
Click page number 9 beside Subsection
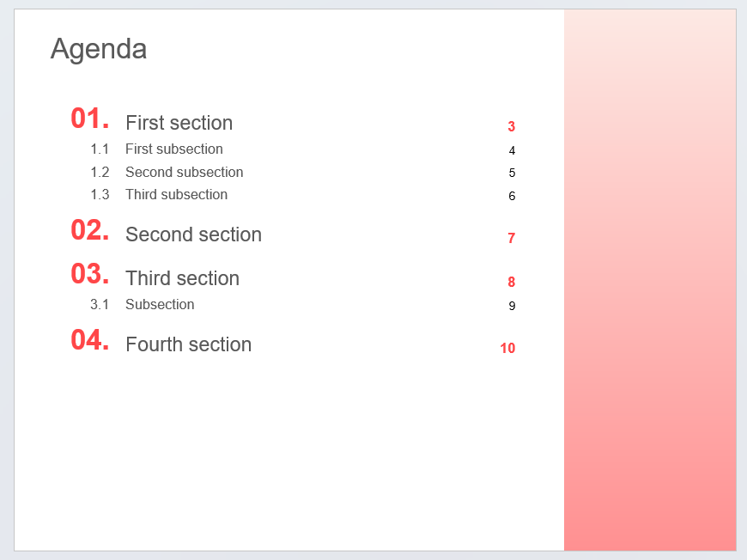[512, 306]
